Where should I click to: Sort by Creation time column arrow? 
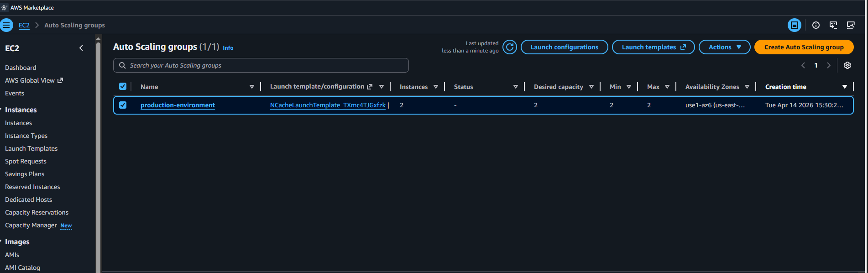click(x=845, y=87)
